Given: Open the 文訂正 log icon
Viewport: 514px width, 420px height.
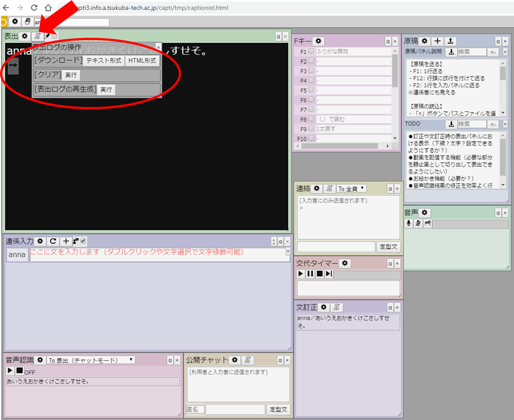Looking at the screenshot, I should 336,307.
